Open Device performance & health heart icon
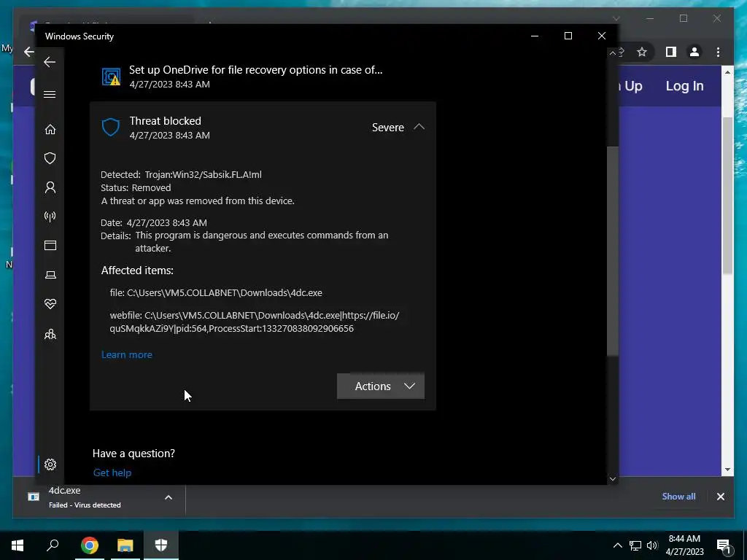The width and height of the screenshot is (747, 560). pos(50,304)
